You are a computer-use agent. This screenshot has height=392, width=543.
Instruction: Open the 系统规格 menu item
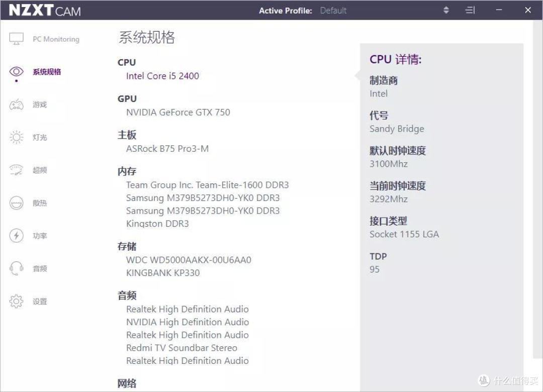(x=47, y=72)
